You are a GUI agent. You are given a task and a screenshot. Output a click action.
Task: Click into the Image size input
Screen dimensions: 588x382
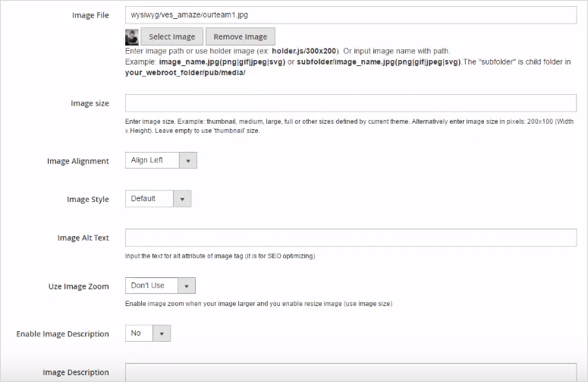pos(350,103)
